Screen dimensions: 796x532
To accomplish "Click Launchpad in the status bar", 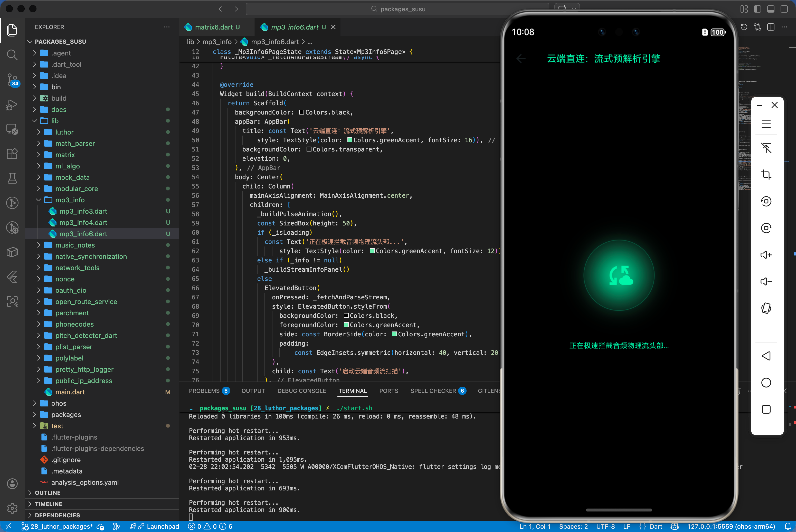I will pos(163,526).
